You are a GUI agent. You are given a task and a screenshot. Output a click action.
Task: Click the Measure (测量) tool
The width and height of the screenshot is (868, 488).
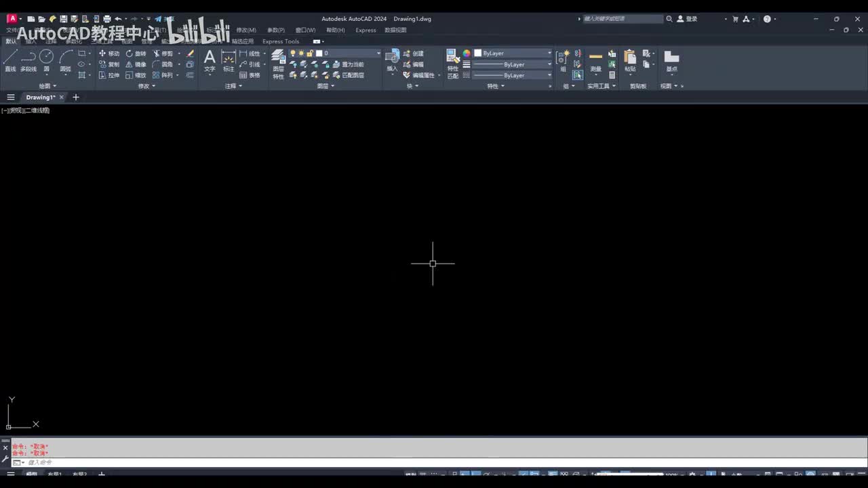point(595,60)
